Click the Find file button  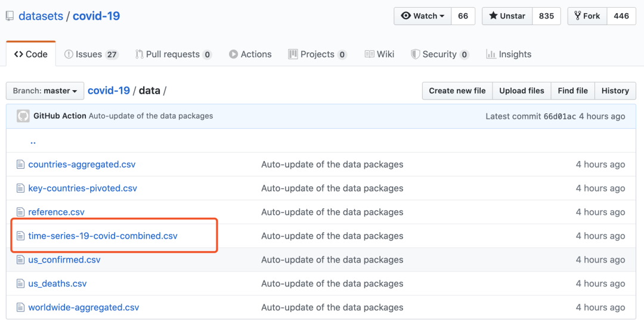click(x=572, y=91)
